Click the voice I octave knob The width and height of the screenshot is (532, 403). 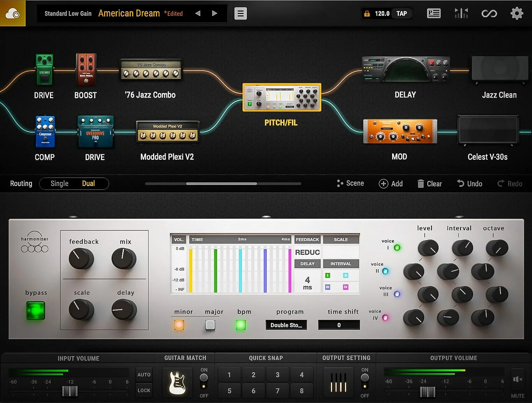(x=497, y=248)
